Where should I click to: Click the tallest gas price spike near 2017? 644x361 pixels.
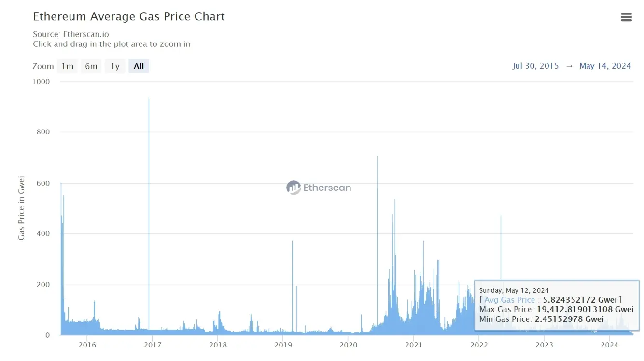point(149,101)
